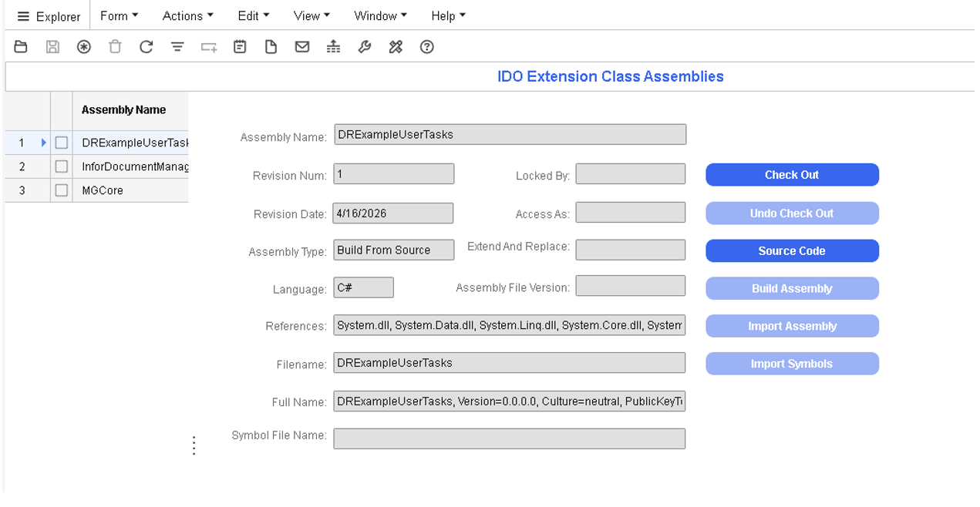Image resolution: width=980 pixels, height=507 pixels.
Task: Click the Undo Check Out button
Action: coord(792,213)
